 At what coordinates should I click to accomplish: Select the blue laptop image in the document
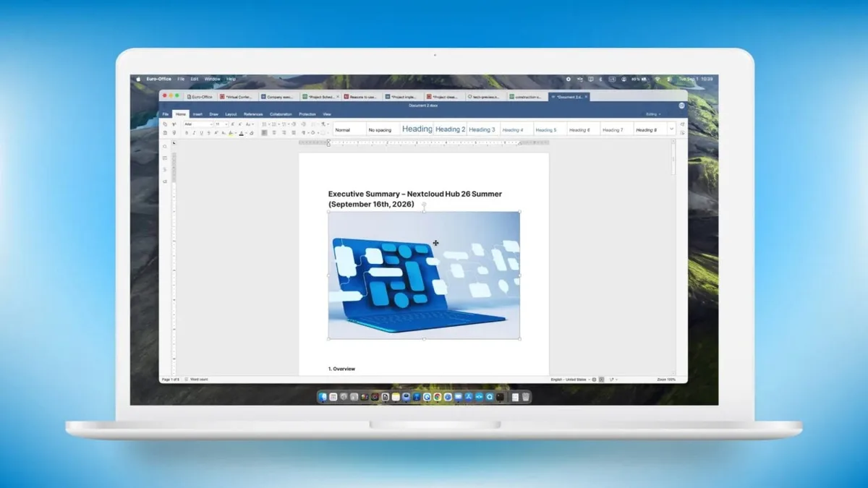coord(424,275)
